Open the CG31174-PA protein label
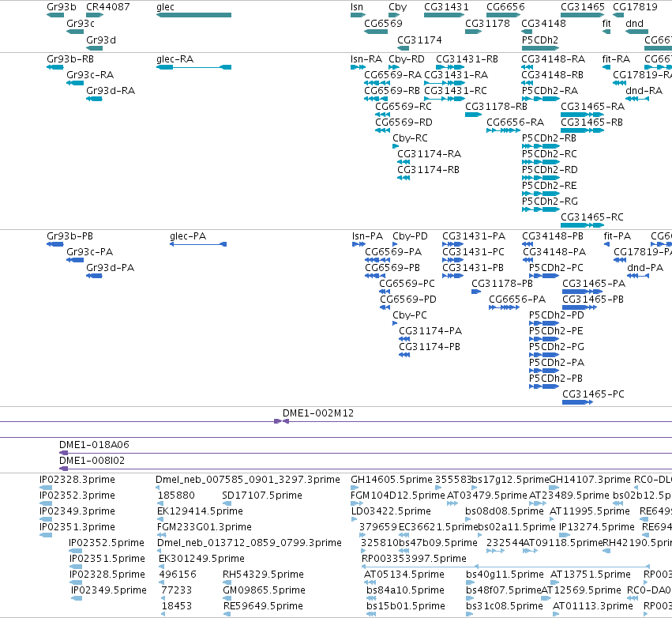The height and width of the screenshot is (618, 672). coord(430,330)
